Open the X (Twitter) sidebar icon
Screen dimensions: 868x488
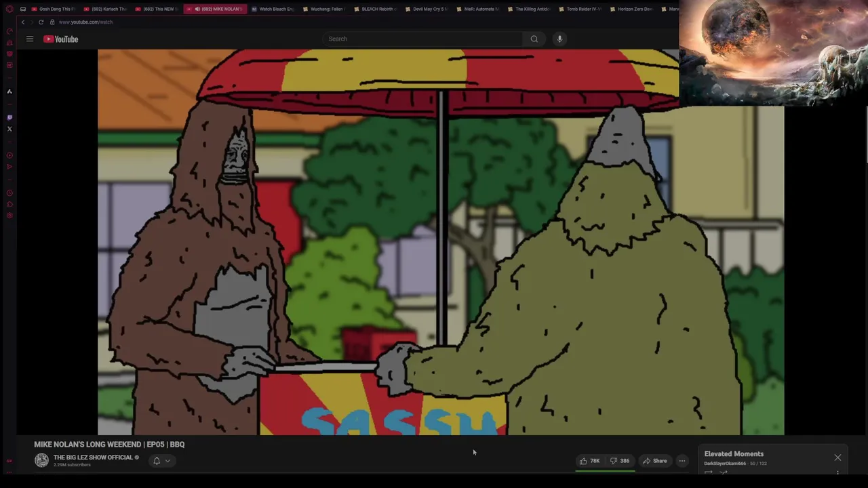[x=9, y=129]
